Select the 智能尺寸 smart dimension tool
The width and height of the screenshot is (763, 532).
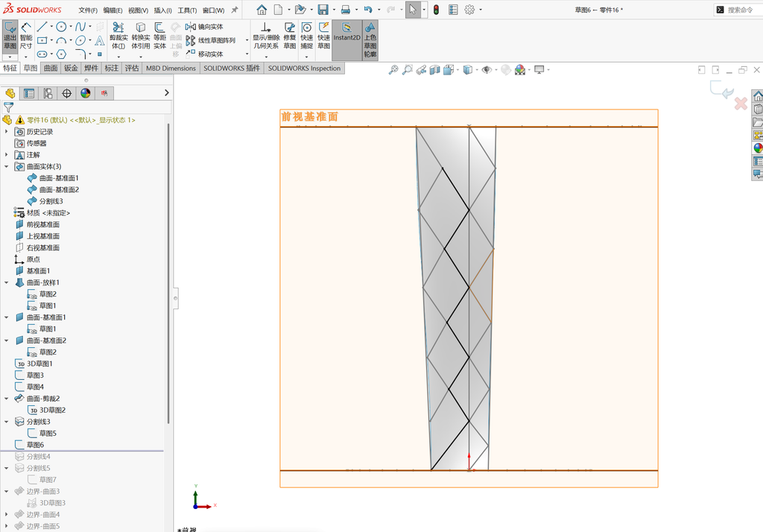pyautogui.click(x=26, y=36)
